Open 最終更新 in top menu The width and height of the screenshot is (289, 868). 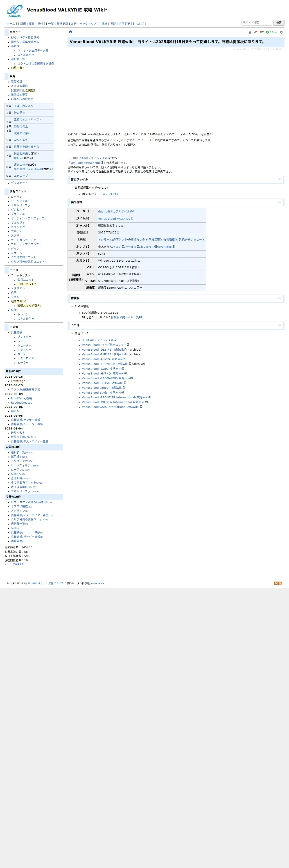click(62, 24)
